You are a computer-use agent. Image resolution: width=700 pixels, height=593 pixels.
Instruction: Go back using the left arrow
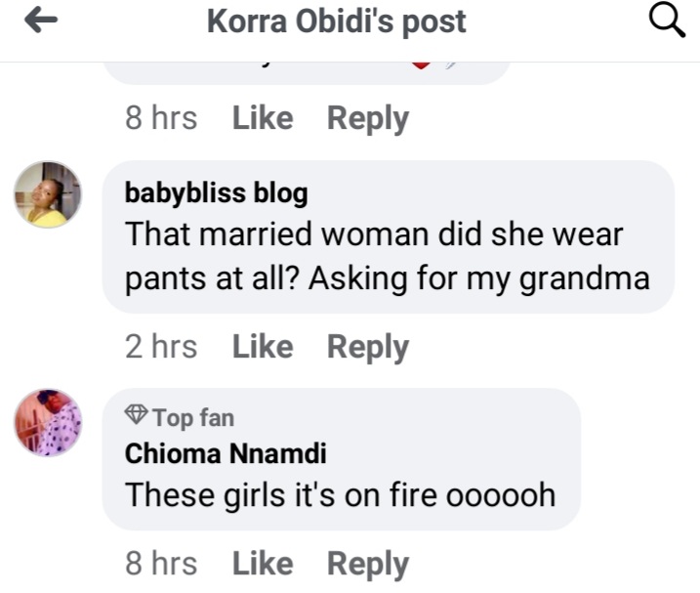tap(40, 22)
